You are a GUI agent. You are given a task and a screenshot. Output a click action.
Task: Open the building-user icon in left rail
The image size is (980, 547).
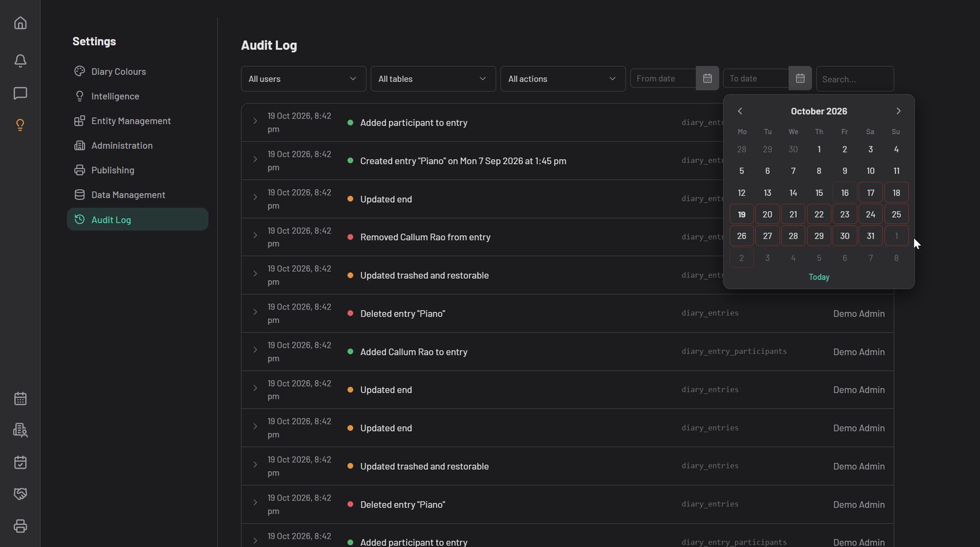point(20,431)
